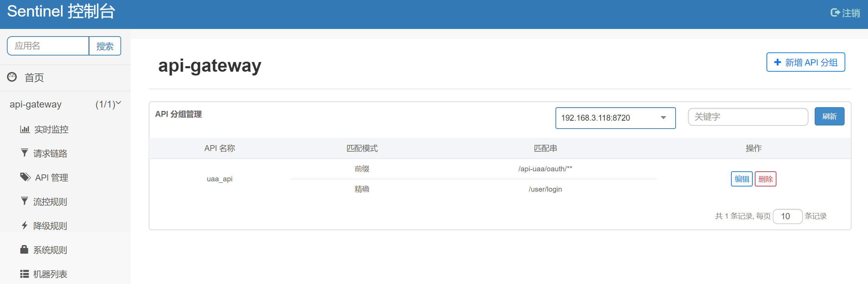The width and height of the screenshot is (868, 284).
Task: Click the api-gateway page heading
Action: click(x=210, y=65)
